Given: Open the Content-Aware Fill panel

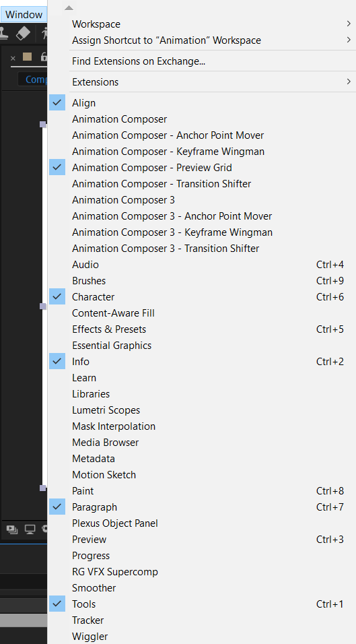Looking at the screenshot, I should 201,313.
